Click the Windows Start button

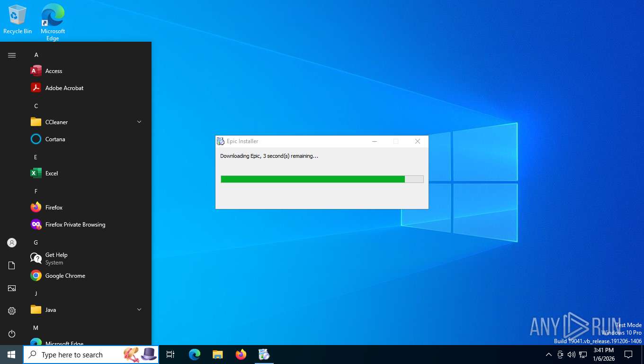[x=11, y=355]
